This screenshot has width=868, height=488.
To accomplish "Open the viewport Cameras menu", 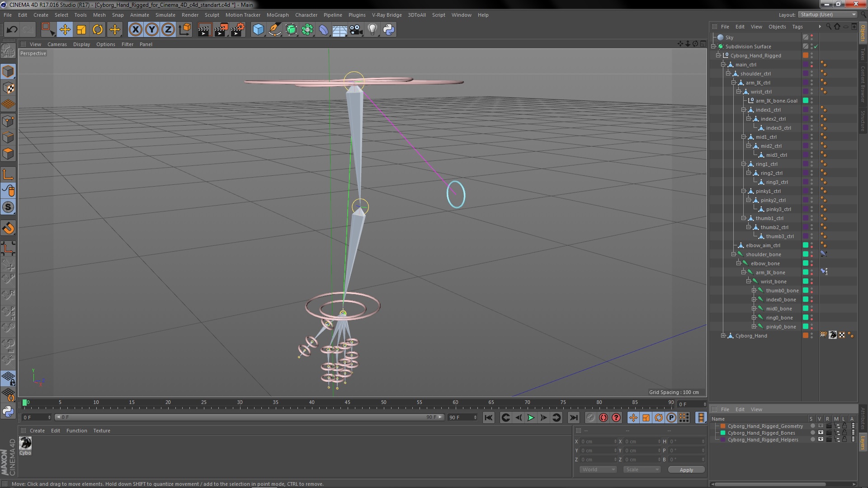I will click(57, 44).
